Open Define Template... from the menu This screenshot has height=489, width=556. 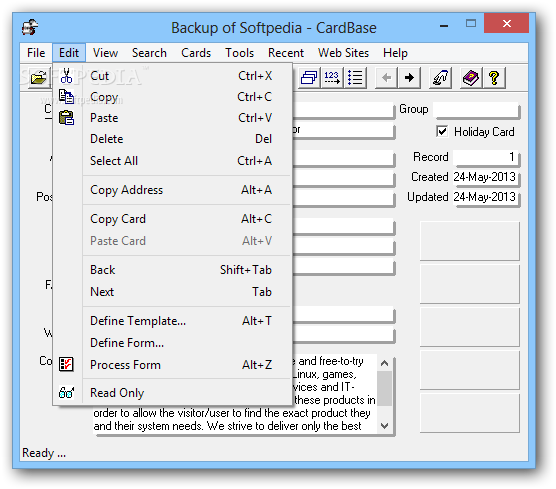173,321
